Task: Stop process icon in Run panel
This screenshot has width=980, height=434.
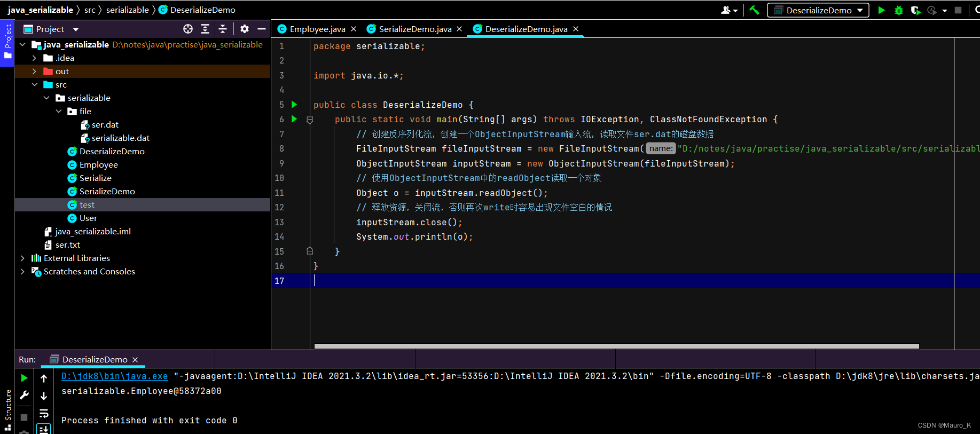Action: pos(24,417)
